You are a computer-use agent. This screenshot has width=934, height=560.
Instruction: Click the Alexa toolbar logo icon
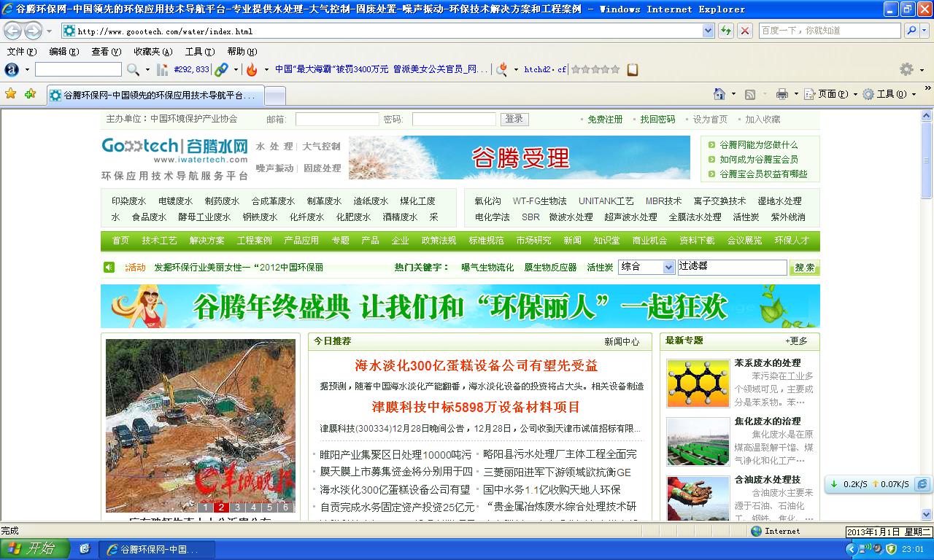(12, 69)
